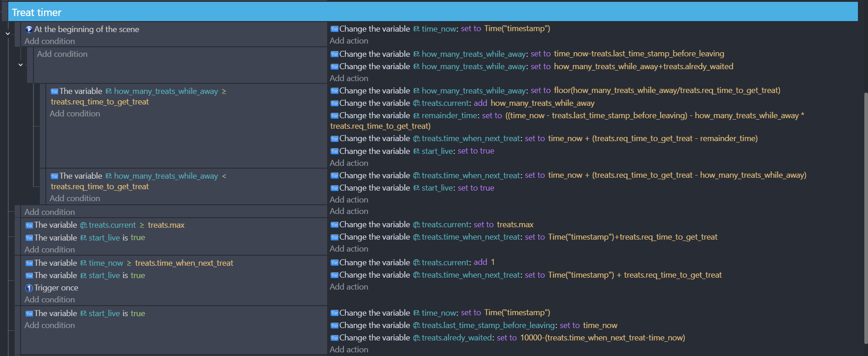868x356 pixels.
Task: Click variable icon of 'how_many_treats_while_away ≥' condition
Action: pos(54,92)
